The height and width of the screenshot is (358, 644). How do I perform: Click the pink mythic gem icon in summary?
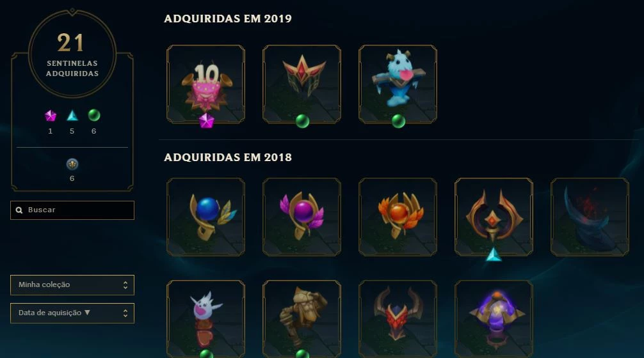[x=51, y=116]
